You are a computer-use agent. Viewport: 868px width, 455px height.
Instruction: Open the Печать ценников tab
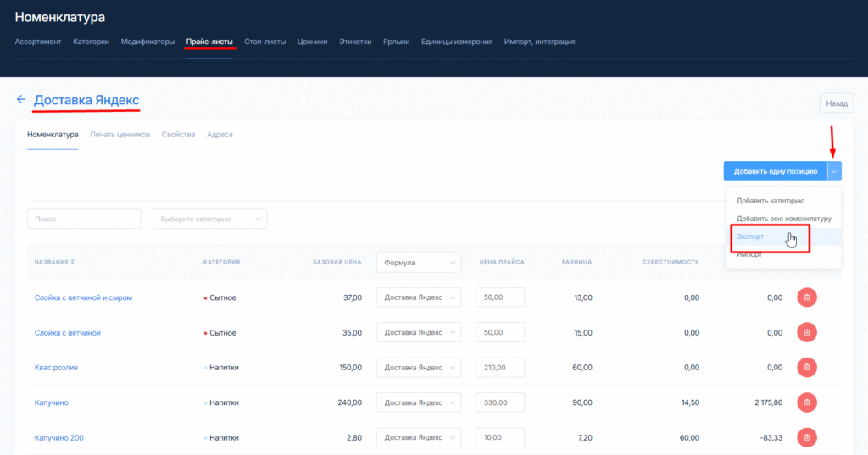click(120, 135)
